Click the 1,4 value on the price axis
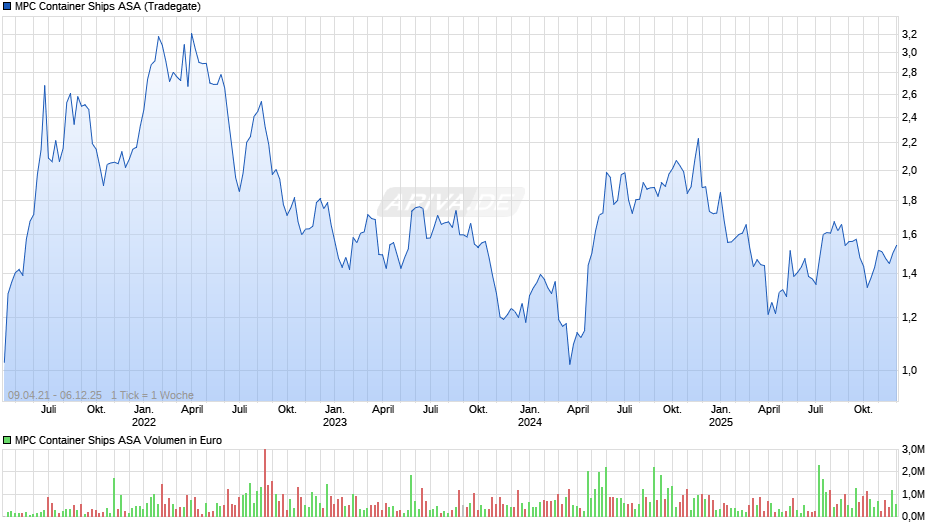940x526 pixels. 909,273
